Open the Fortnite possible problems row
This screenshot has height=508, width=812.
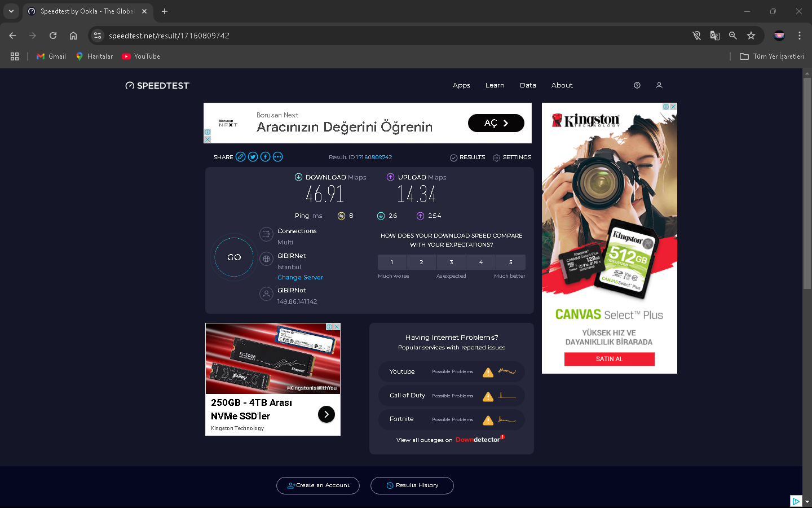(452, 419)
